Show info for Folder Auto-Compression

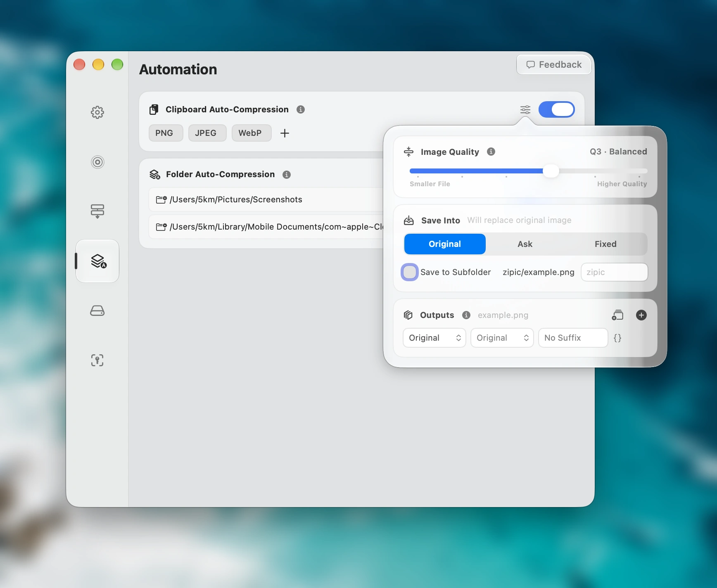coord(287,174)
